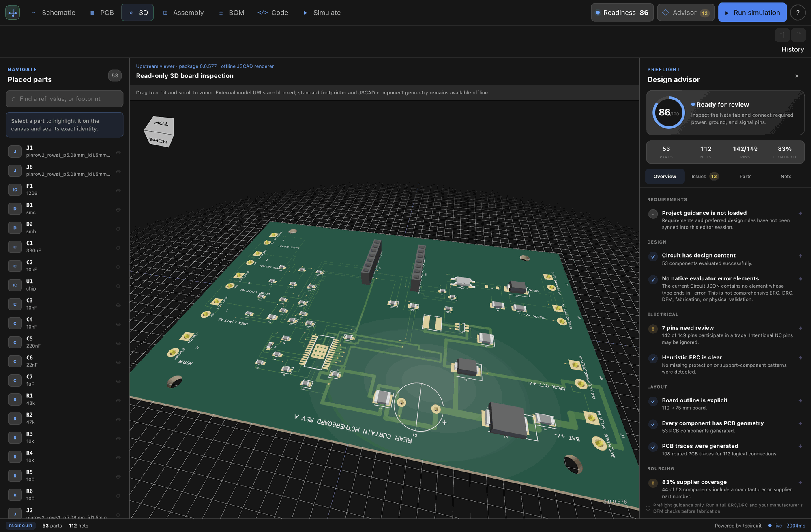Expand 83% supplier coverage item
811x532 pixels.
(725, 488)
